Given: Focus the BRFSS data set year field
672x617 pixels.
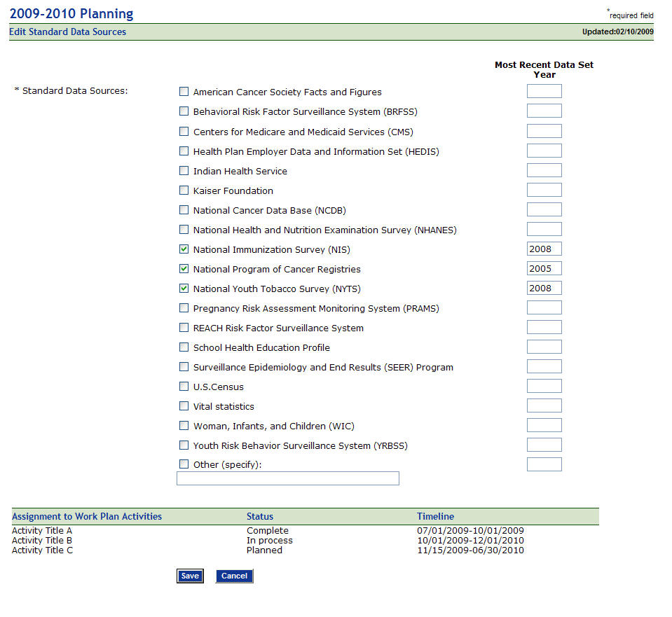Looking at the screenshot, I should point(544,111).
